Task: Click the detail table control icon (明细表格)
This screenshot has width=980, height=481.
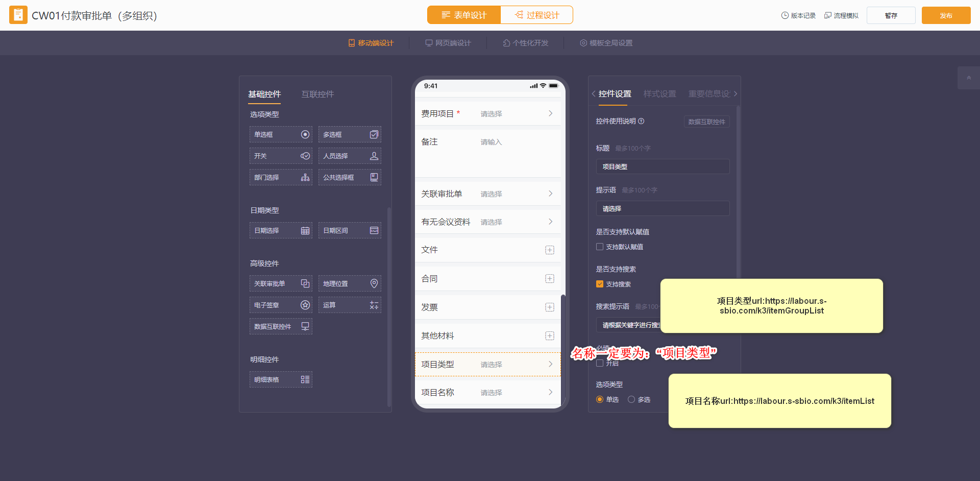Action: [x=305, y=379]
